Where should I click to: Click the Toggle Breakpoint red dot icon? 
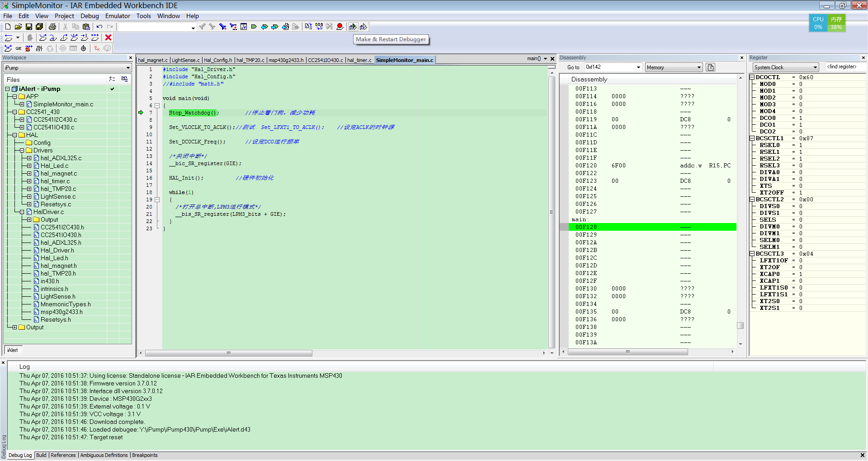(340, 27)
